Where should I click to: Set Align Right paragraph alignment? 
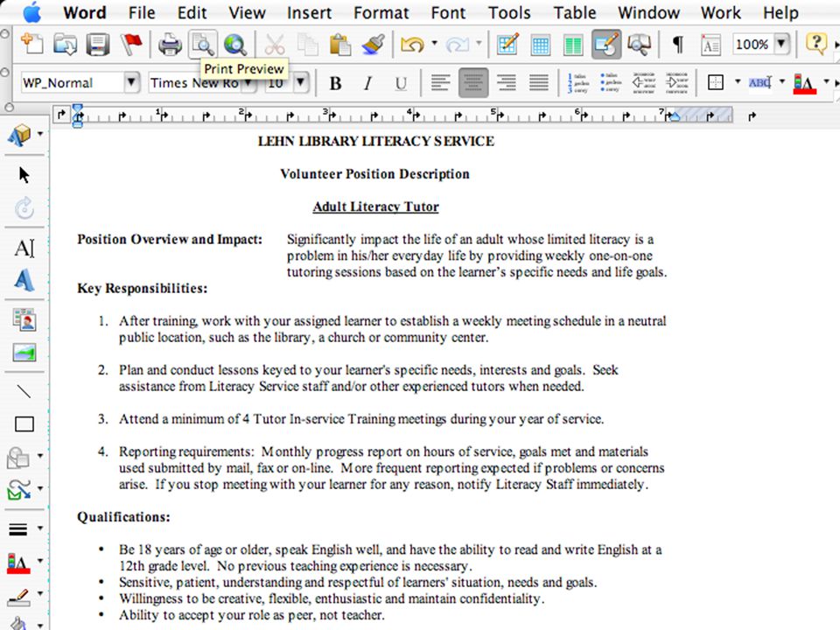507,83
